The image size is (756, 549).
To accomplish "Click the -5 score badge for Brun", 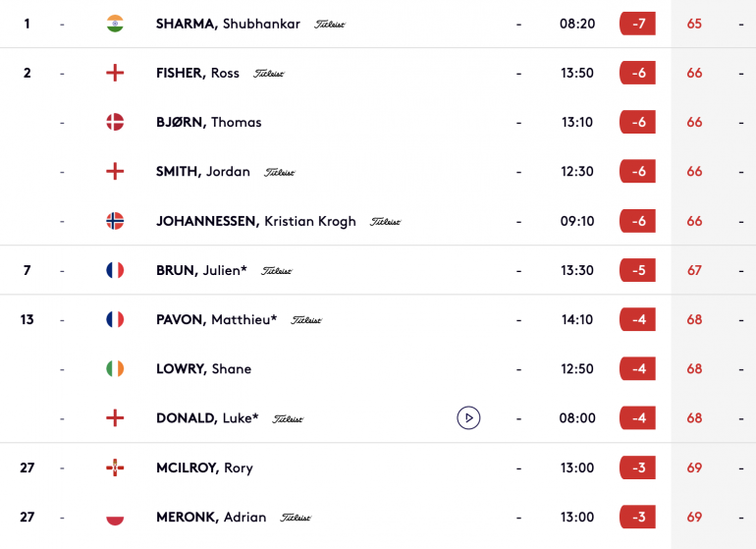I will (x=637, y=270).
